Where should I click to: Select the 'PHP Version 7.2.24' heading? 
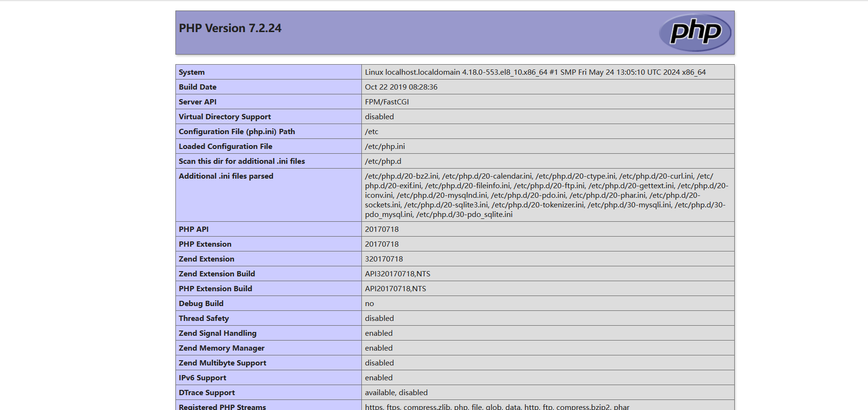(230, 28)
